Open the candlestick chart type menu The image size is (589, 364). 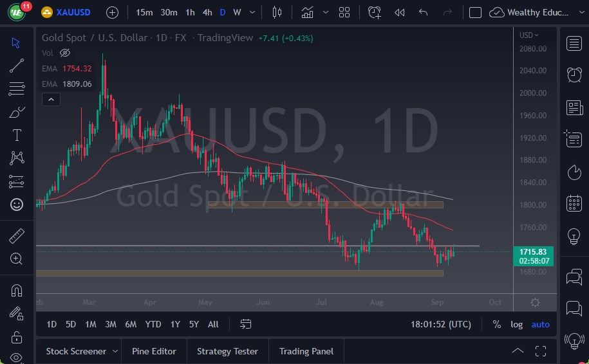277,12
